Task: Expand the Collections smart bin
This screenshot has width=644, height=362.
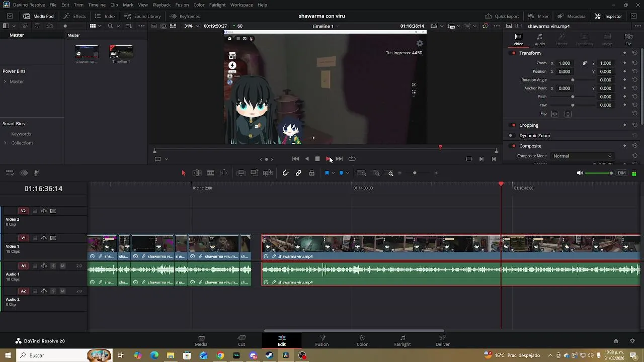Action: pos(5,143)
